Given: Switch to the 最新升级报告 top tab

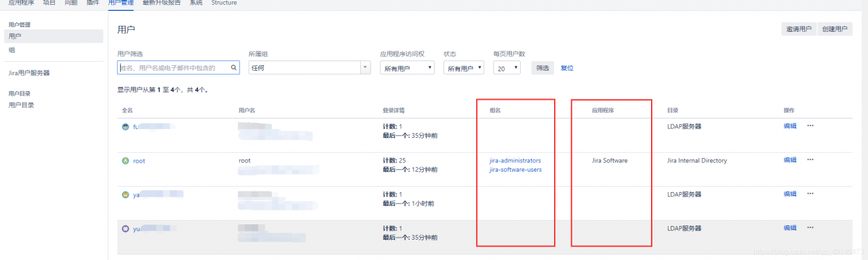Looking at the screenshot, I should 161,3.
